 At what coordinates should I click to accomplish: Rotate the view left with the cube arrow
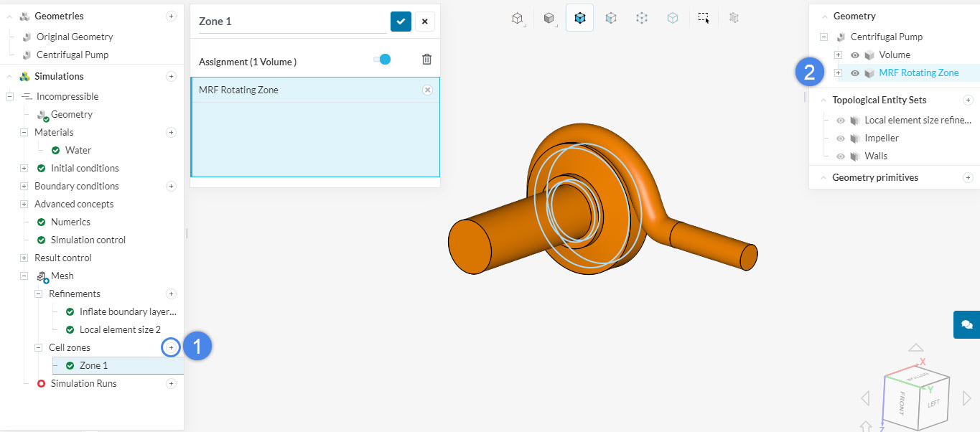865,398
